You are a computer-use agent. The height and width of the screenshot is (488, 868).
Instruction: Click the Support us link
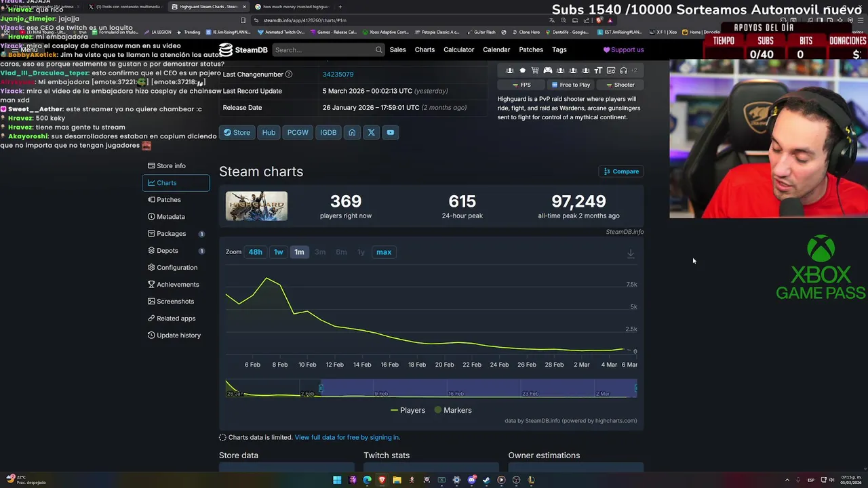624,49
